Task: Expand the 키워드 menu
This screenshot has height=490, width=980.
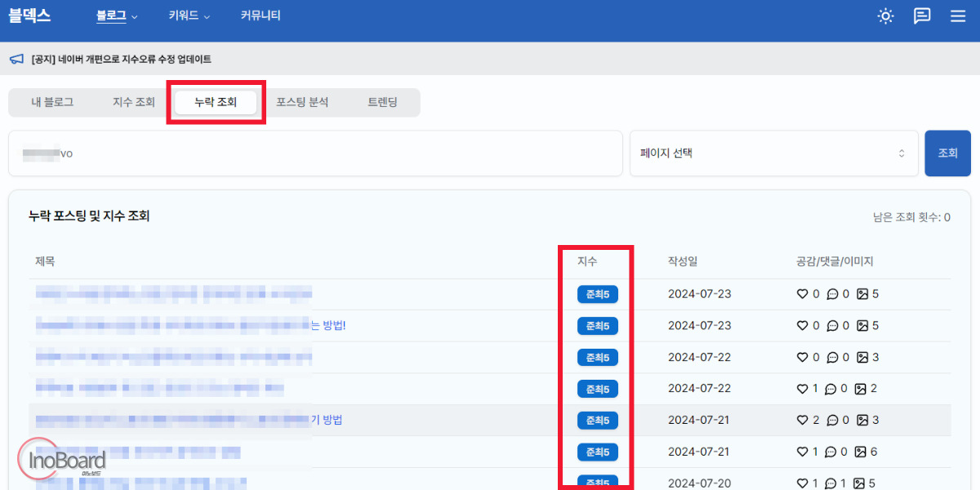Action: [189, 16]
